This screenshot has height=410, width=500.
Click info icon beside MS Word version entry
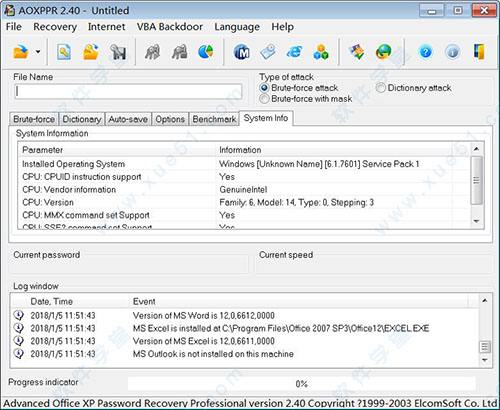point(19,315)
